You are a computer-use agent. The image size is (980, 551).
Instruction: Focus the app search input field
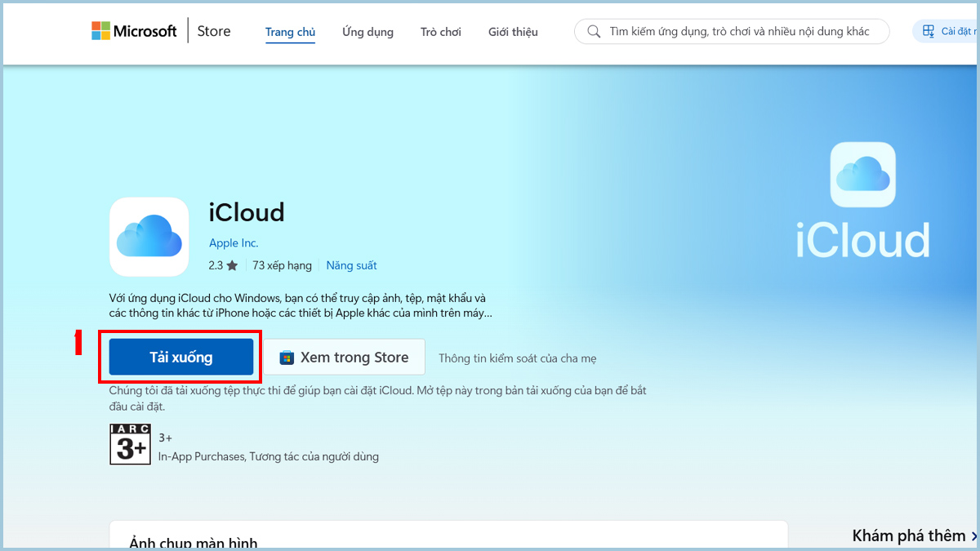pyautogui.click(x=733, y=32)
